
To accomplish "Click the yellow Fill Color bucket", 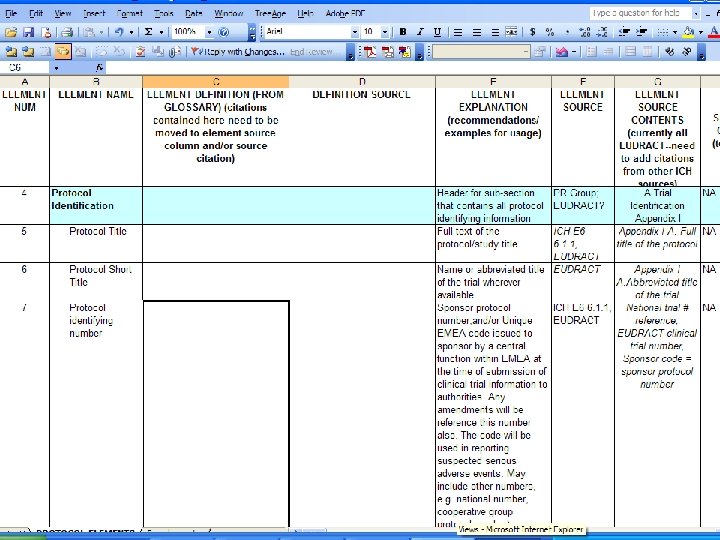I will (x=688, y=32).
